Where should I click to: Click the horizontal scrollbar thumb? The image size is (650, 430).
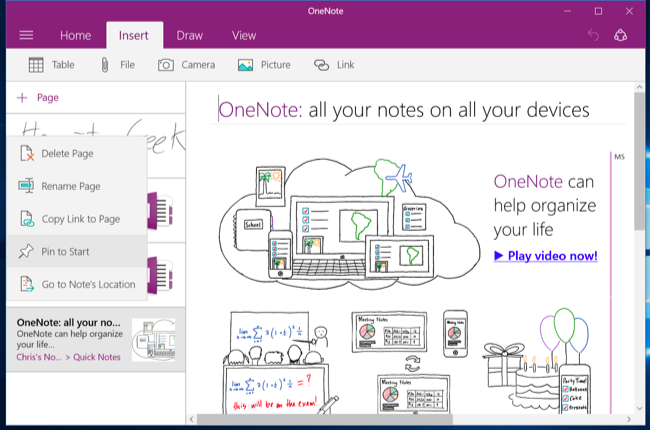coord(325,419)
